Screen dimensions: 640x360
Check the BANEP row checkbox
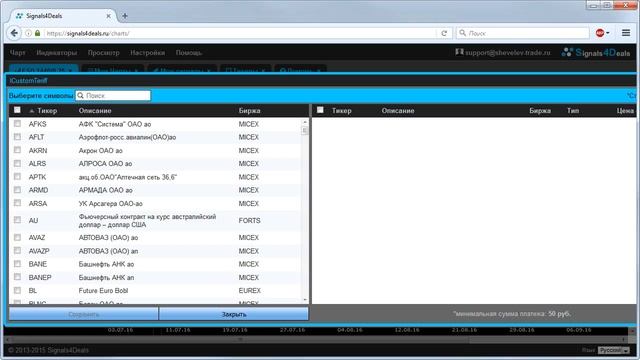point(17,277)
